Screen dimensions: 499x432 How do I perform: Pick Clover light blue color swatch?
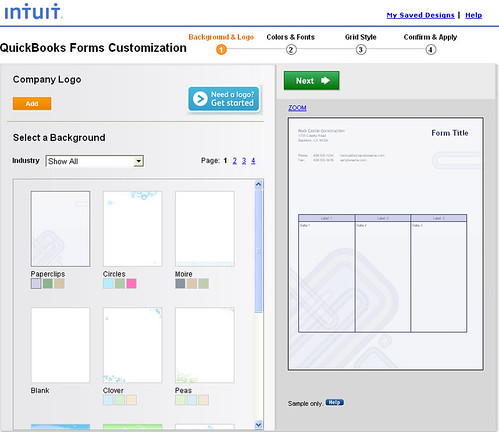pos(108,400)
